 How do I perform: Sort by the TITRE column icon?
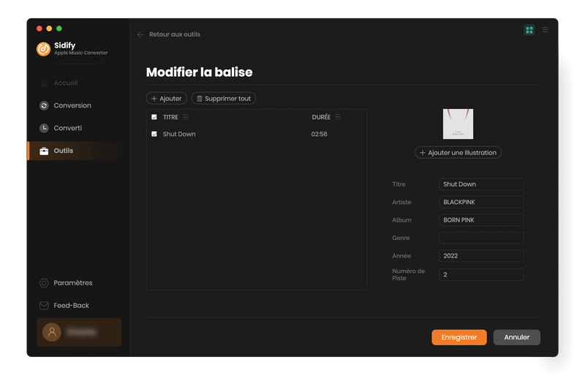pyautogui.click(x=185, y=117)
